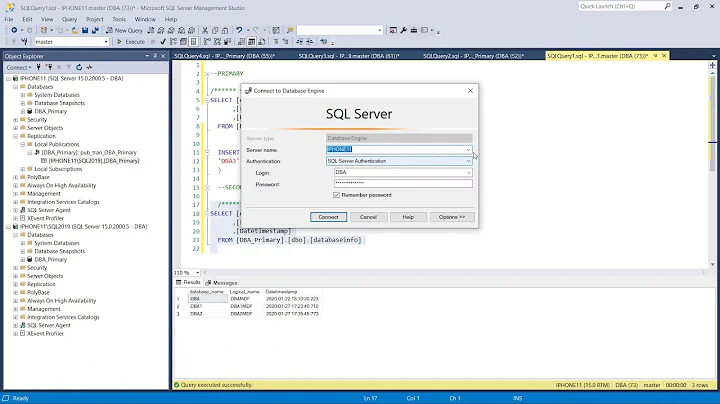Open Activity Monitor icon in Object Explorer
This screenshot has height=404, width=720.
[x=89, y=67]
